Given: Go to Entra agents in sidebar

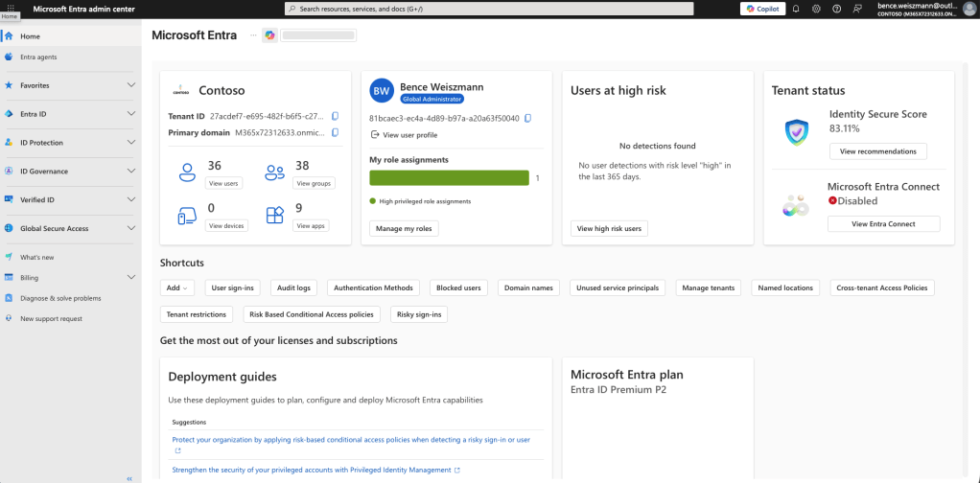Looking at the screenshot, I should [38, 57].
